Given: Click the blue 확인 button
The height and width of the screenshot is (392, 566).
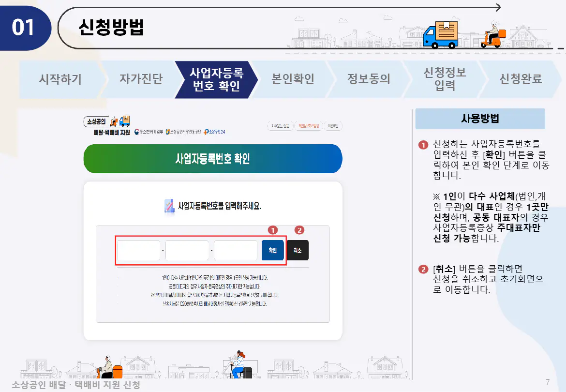Looking at the screenshot, I should click(x=272, y=250).
